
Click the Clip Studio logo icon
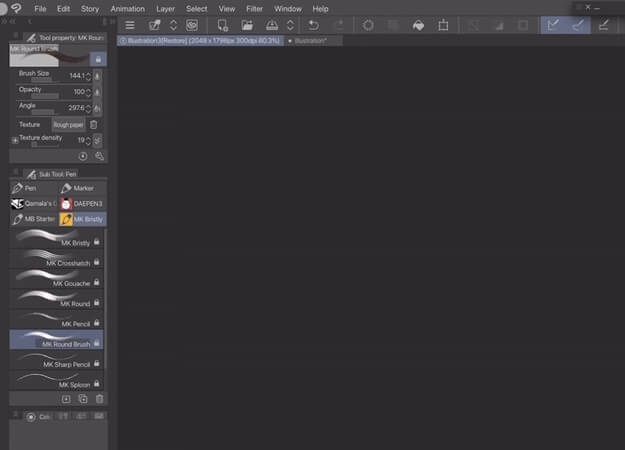tap(15, 8)
